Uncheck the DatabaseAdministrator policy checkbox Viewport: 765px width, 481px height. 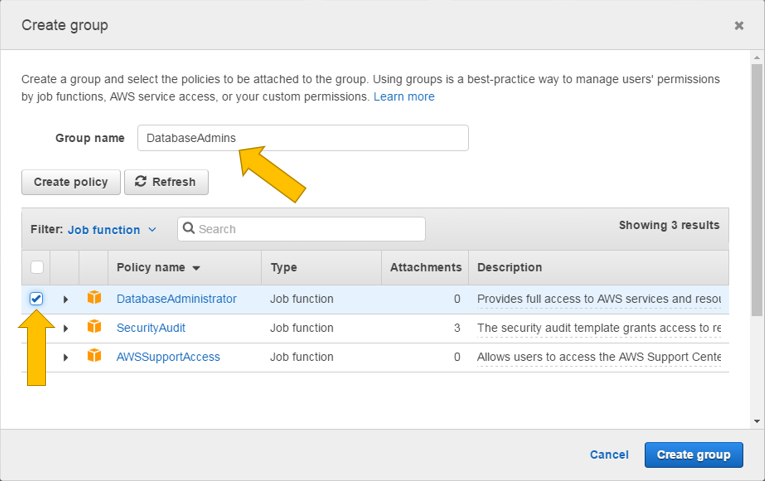(36, 299)
